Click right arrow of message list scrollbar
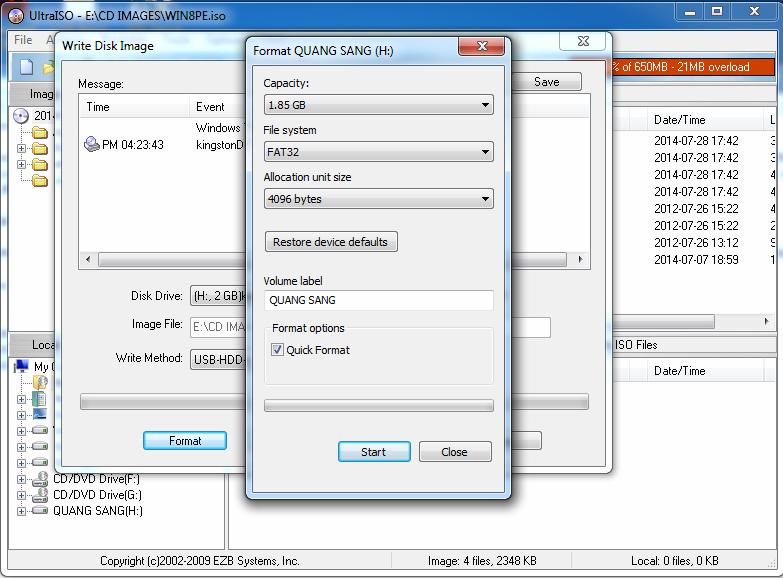Image resolution: width=783 pixels, height=578 pixels. point(580,259)
